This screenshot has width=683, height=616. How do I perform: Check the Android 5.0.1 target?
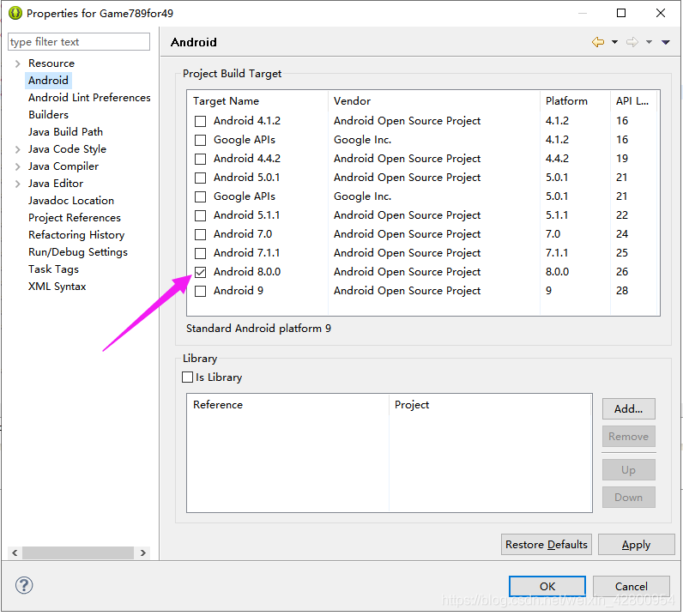point(201,178)
